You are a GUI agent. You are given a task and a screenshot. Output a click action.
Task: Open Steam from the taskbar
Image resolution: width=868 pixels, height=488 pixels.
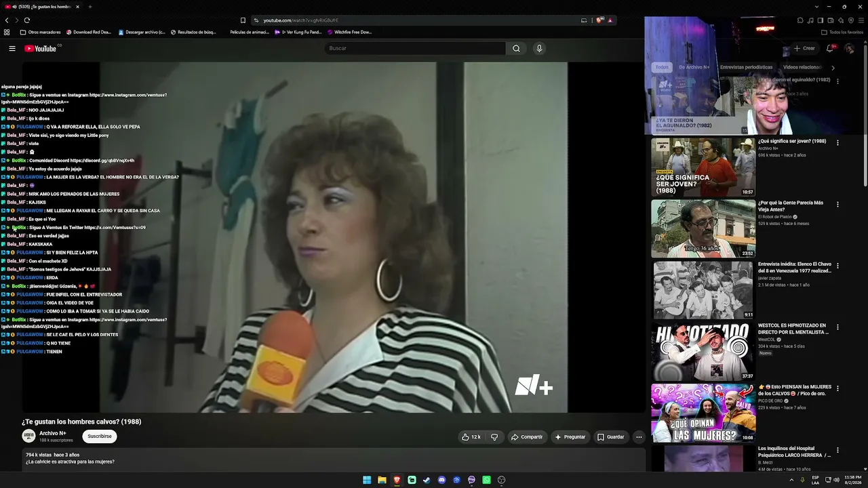427,480
